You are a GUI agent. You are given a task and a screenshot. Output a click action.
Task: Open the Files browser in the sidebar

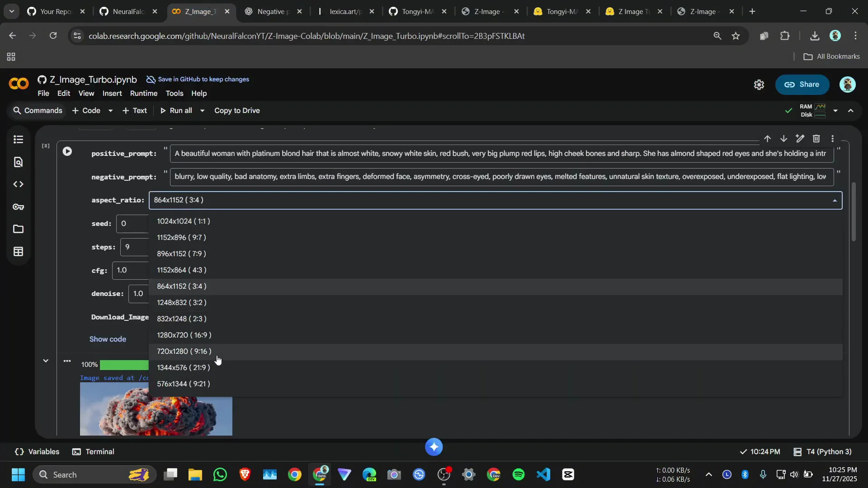tap(18, 229)
